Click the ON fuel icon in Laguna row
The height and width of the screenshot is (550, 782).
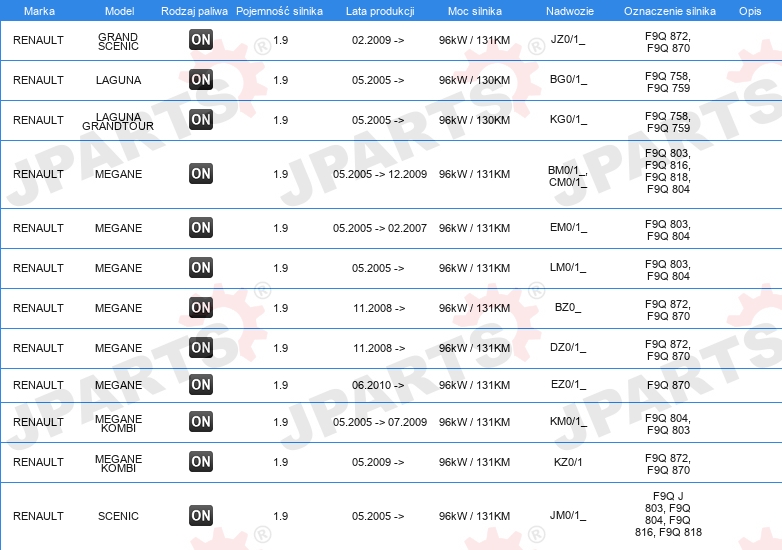tap(201, 80)
